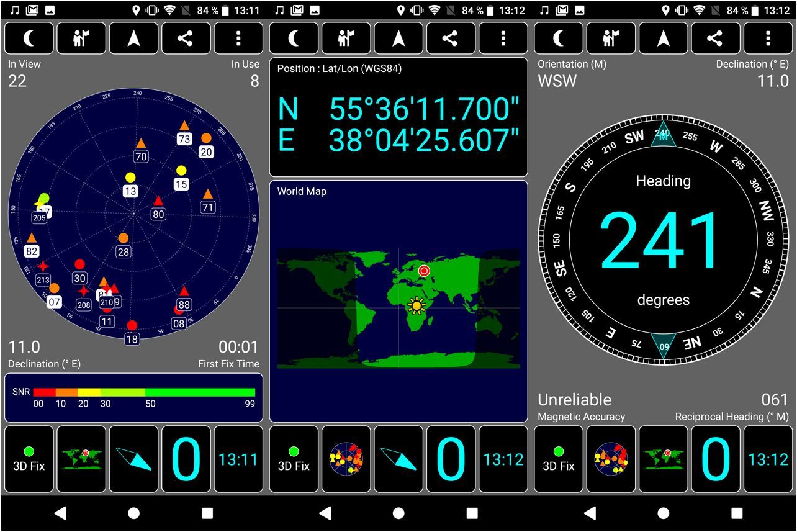
Task: Click the SNR color scale bar
Action: click(144, 392)
